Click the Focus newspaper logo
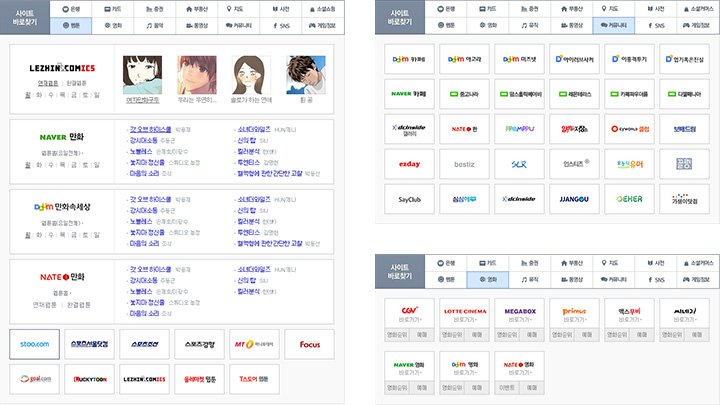The width and height of the screenshot is (720, 405). pos(310,344)
